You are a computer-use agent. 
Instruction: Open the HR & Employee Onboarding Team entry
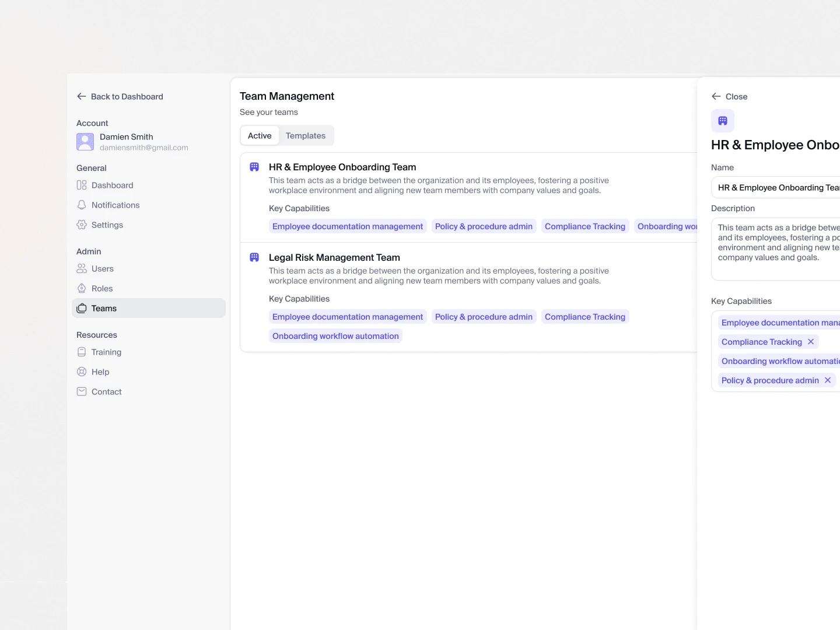[342, 167]
